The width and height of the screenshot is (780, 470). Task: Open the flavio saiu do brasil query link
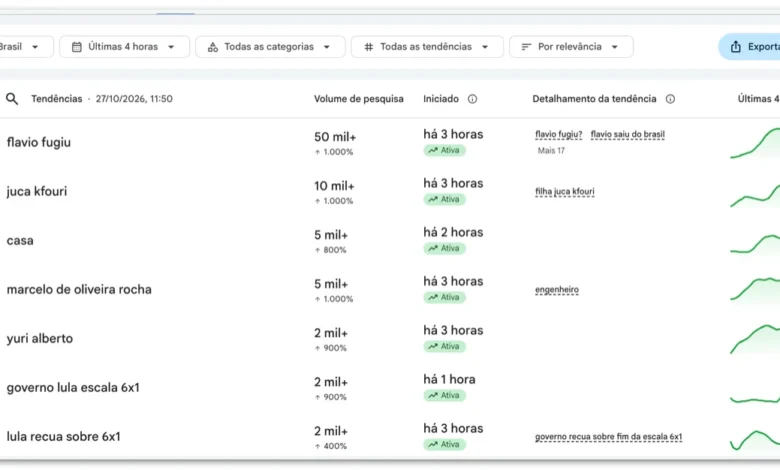point(628,134)
